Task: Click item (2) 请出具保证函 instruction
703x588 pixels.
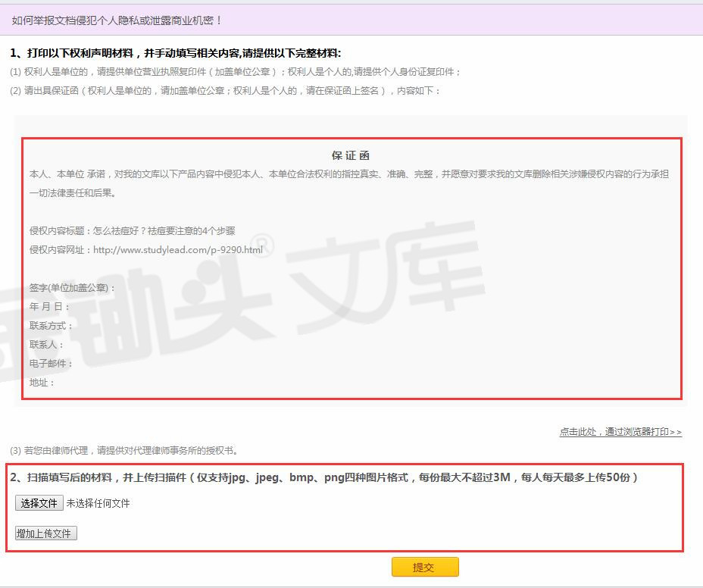Action: 225,91
